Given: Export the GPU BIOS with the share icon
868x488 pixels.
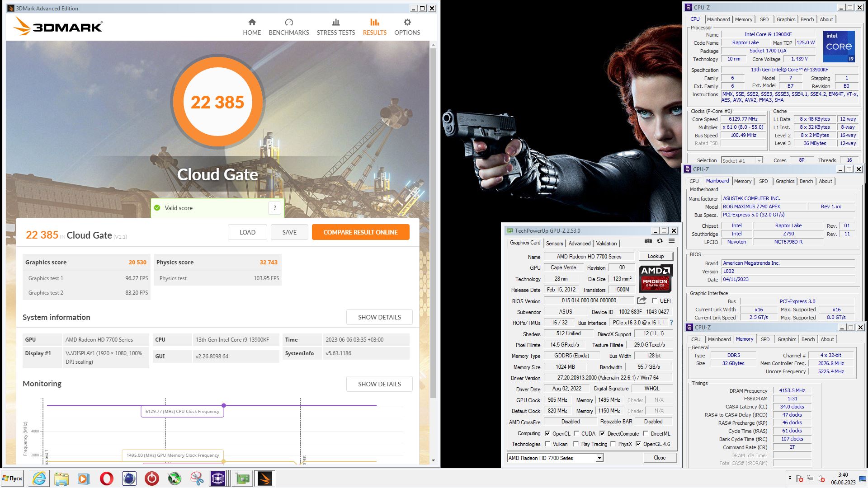Looking at the screenshot, I should (642, 300).
